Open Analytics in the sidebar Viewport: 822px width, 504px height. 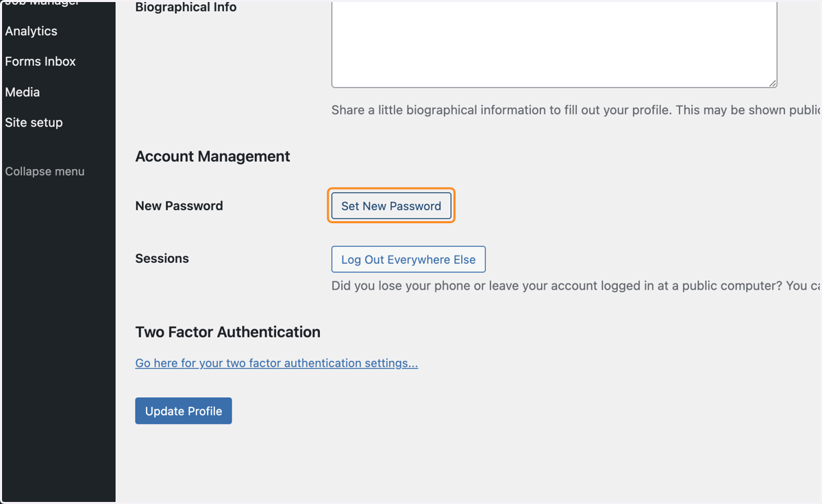[31, 31]
